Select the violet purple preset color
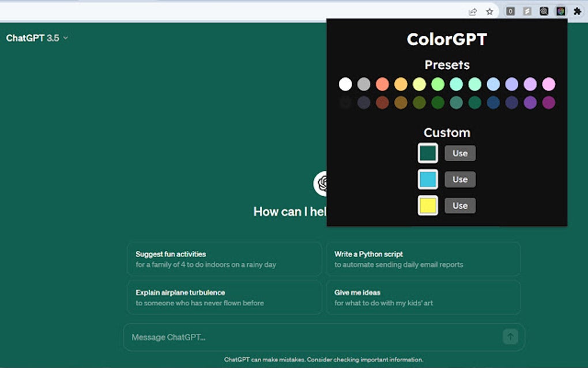 [530, 103]
